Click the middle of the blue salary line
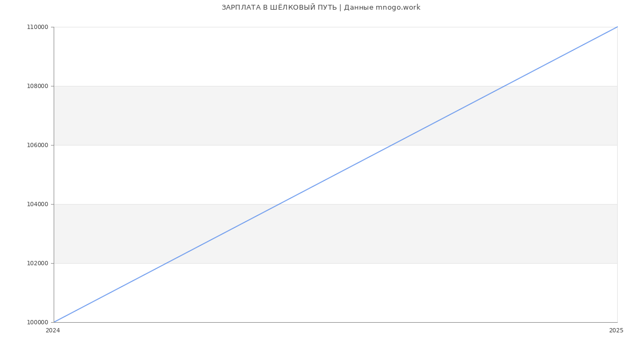644x349 pixels. click(335, 174)
